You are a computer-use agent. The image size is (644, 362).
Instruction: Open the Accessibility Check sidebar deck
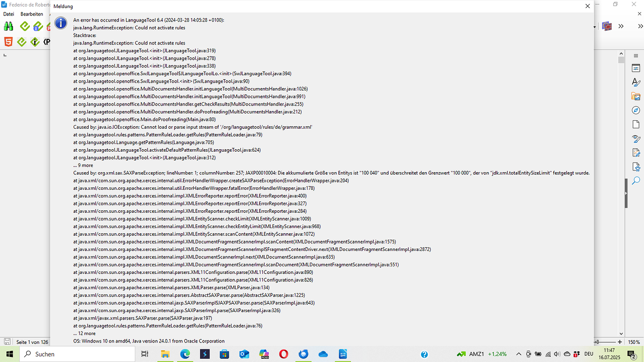click(x=636, y=167)
